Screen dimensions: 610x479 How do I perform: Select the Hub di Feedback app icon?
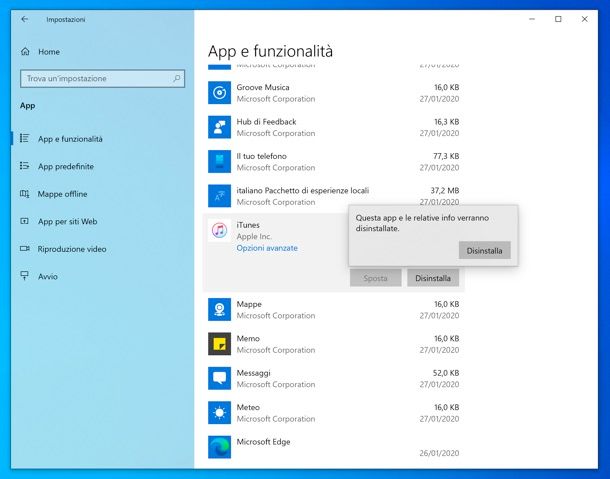[x=219, y=127]
